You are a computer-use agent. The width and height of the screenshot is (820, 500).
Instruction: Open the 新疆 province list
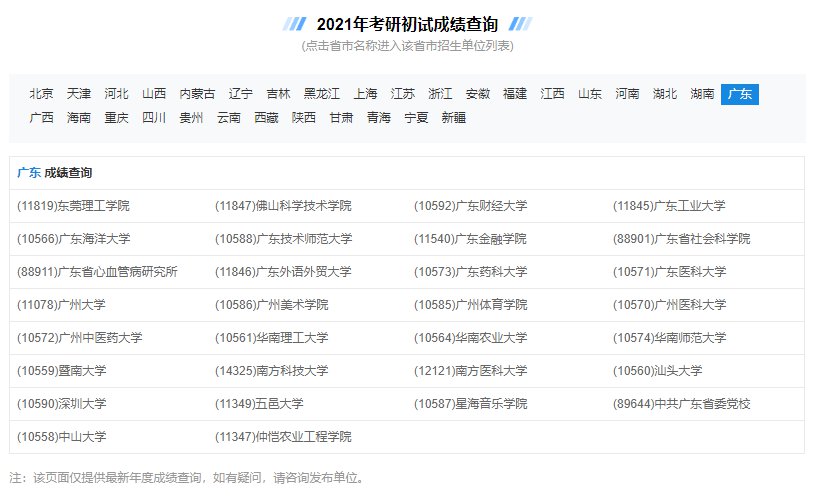(453, 118)
